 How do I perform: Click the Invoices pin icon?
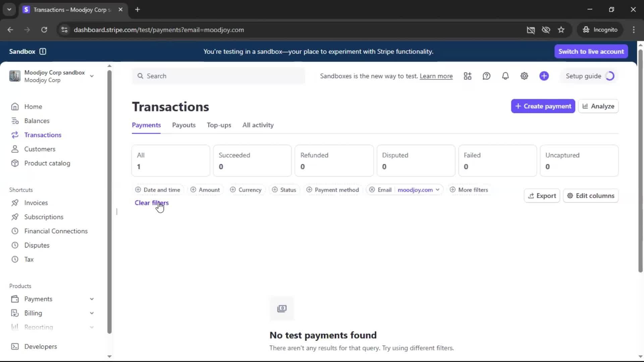tap(15, 203)
